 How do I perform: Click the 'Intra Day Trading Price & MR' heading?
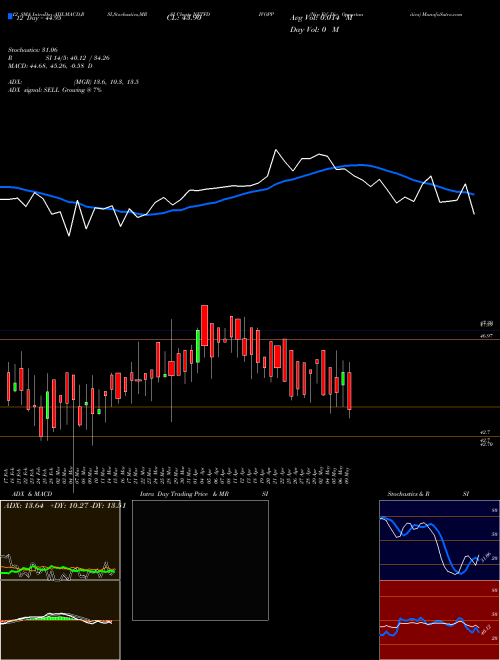184,494
